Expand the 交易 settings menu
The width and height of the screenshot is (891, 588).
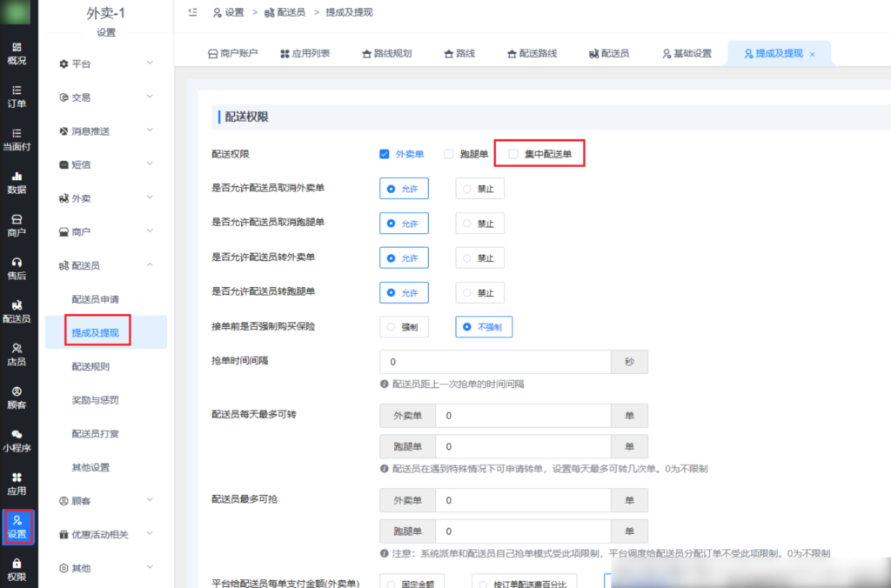click(x=79, y=97)
